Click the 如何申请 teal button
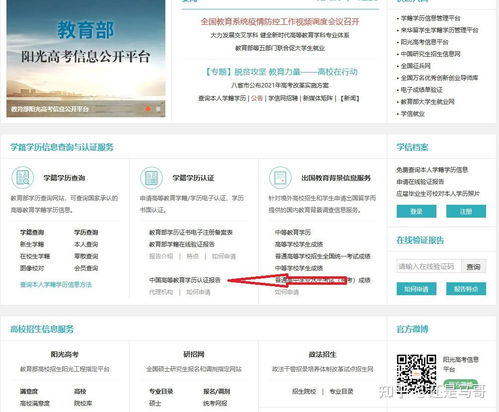499x412 pixels. point(416,289)
